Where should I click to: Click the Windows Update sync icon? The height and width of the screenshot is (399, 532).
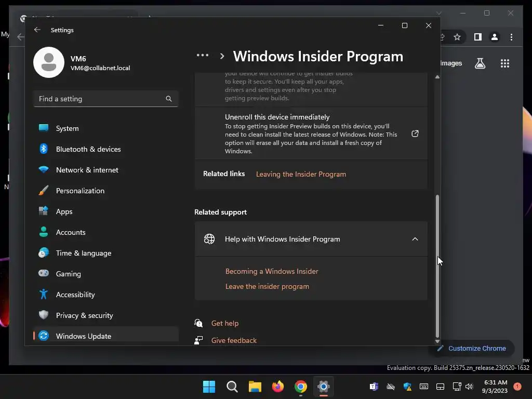[x=44, y=336]
